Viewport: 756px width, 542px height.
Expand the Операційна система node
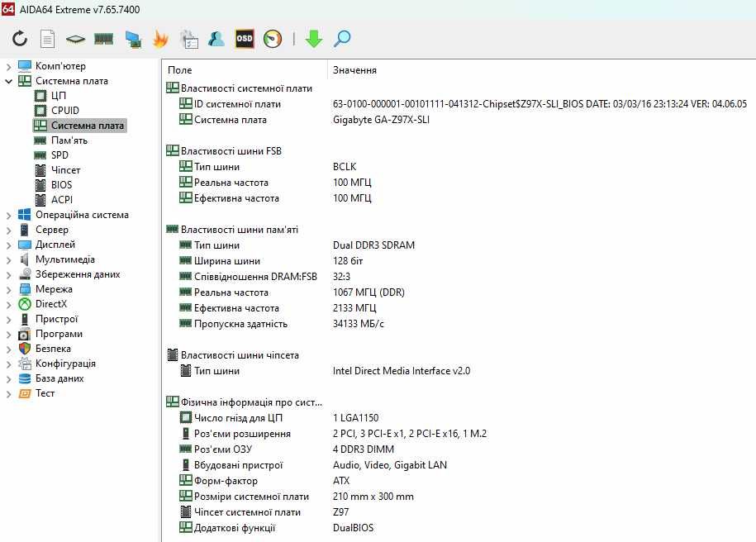[8, 216]
